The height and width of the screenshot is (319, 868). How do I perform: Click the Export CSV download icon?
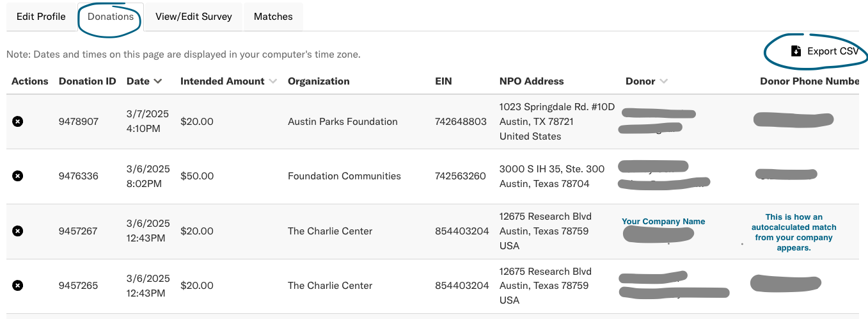(x=796, y=51)
